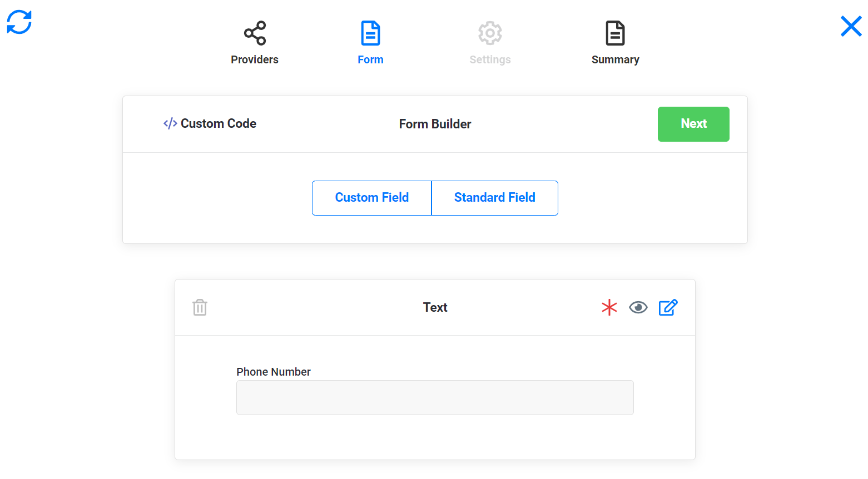The height and width of the screenshot is (479, 868).
Task: Click the Form step icon
Action: pyautogui.click(x=370, y=33)
